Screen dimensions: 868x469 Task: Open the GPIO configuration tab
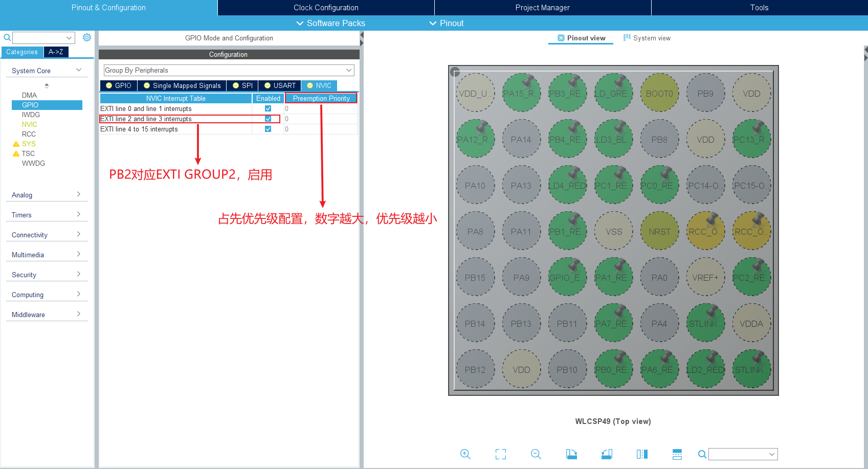pos(119,85)
